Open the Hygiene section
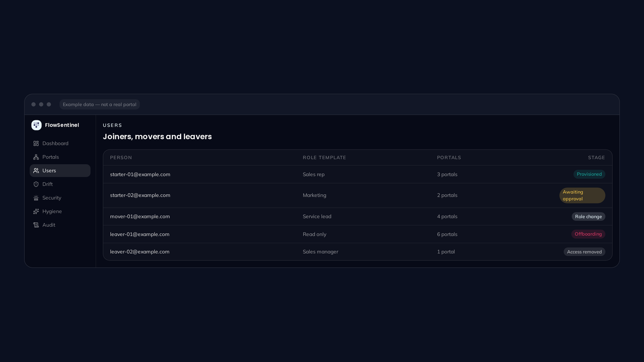This screenshot has width=644, height=362. tap(60, 212)
